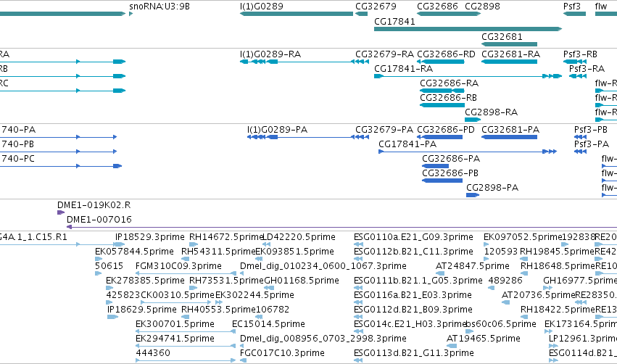This screenshot has height=364, width=617.
Task: Select the CG2898-PA protein label
Action: coord(492,188)
